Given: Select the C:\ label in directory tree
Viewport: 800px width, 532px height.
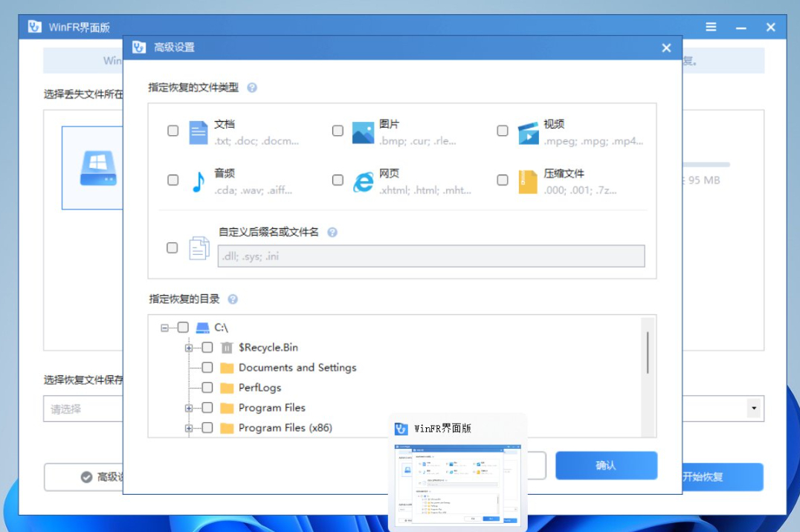Looking at the screenshot, I should tap(221, 328).
